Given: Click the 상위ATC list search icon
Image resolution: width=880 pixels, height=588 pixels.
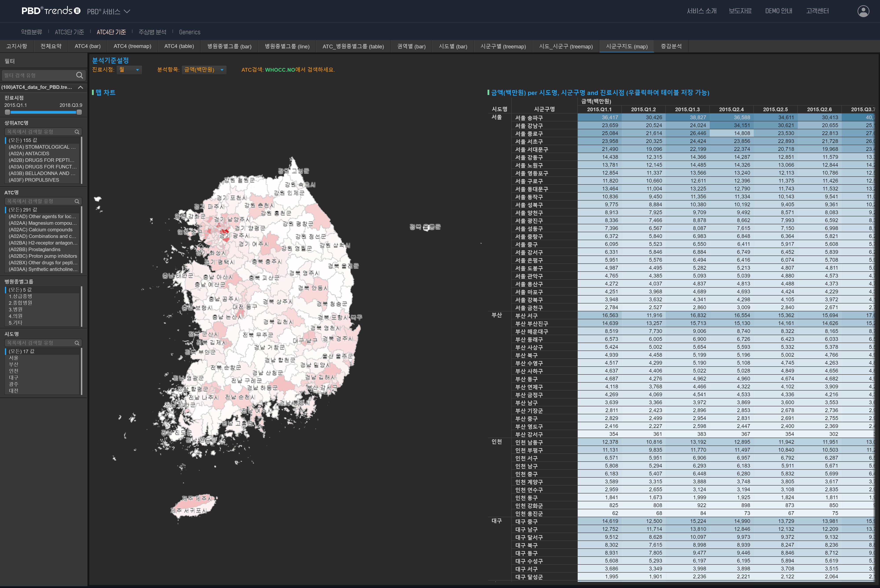Looking at the screenshot, I should (77, 132).
